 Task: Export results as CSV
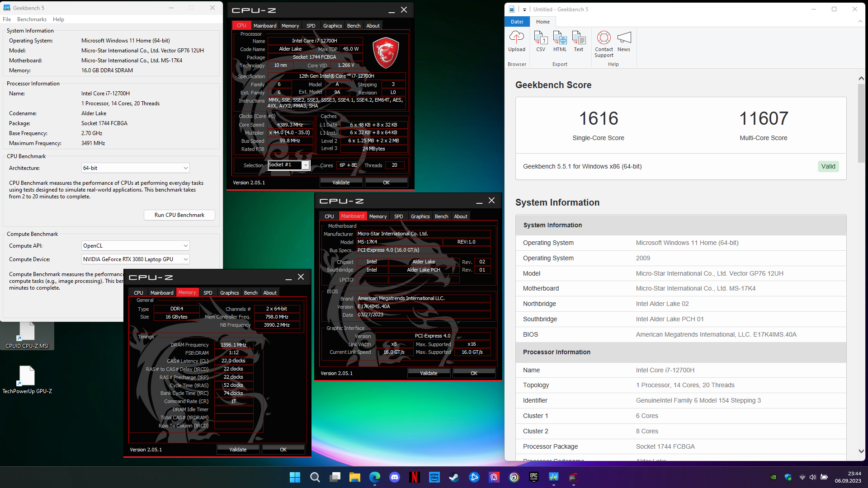click(x=541, y=42)
